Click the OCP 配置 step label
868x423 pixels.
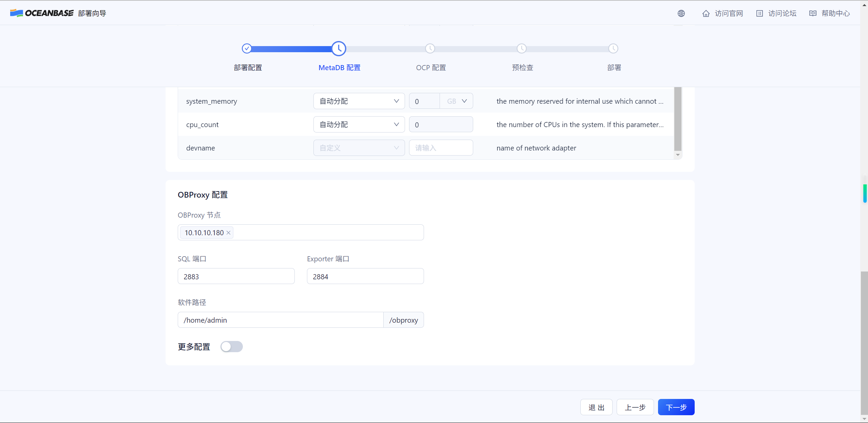point(431,68)
